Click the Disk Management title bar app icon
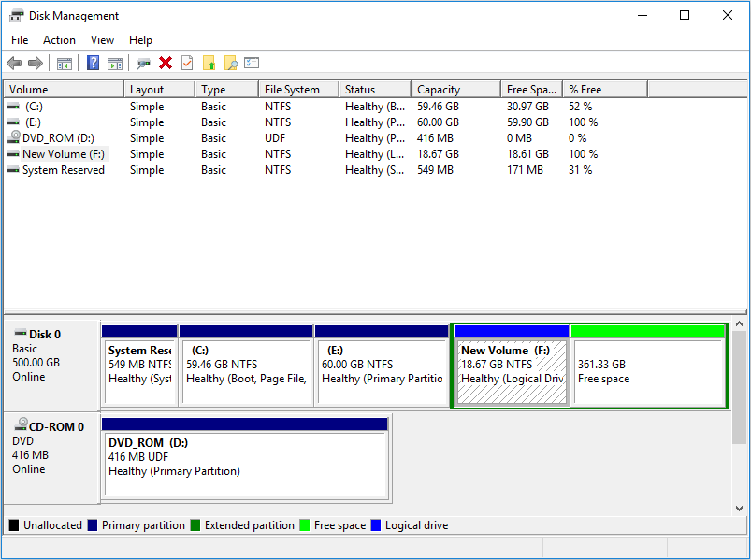 coord(16,16)
